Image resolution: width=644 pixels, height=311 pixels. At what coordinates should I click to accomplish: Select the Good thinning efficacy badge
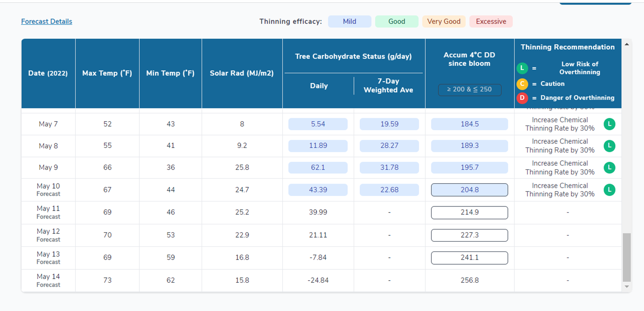(x=396, y=21)
